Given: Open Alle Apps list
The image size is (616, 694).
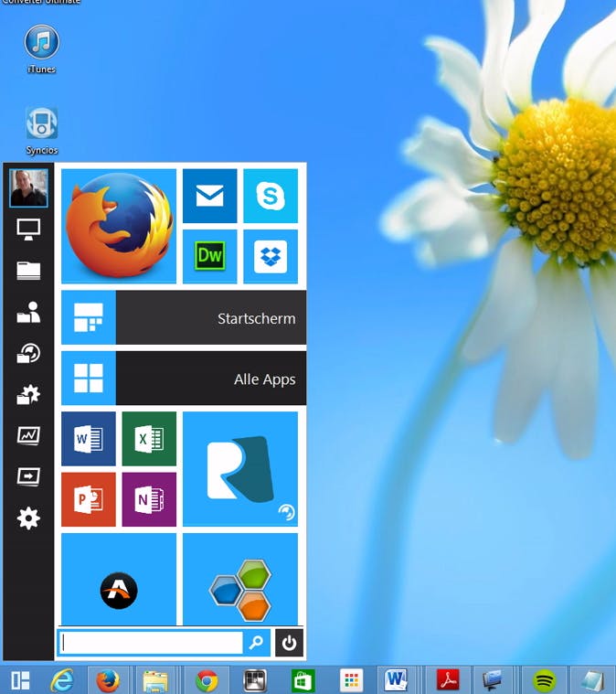Looking at the screenshot, I should click(184, 378).
